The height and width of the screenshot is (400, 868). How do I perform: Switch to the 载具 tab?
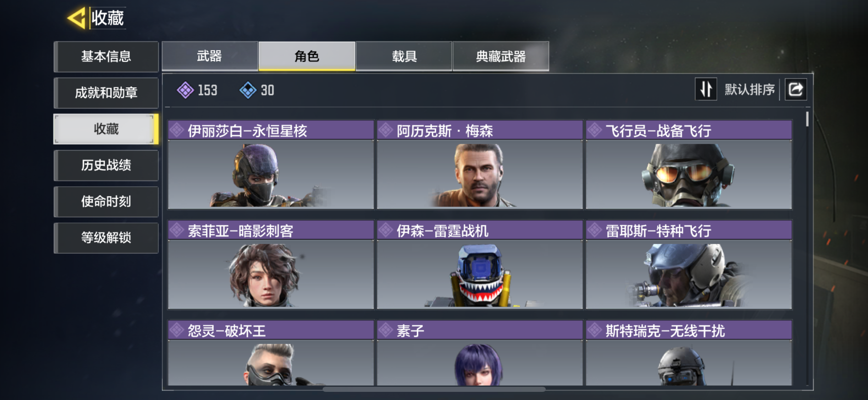click(404, 56)
